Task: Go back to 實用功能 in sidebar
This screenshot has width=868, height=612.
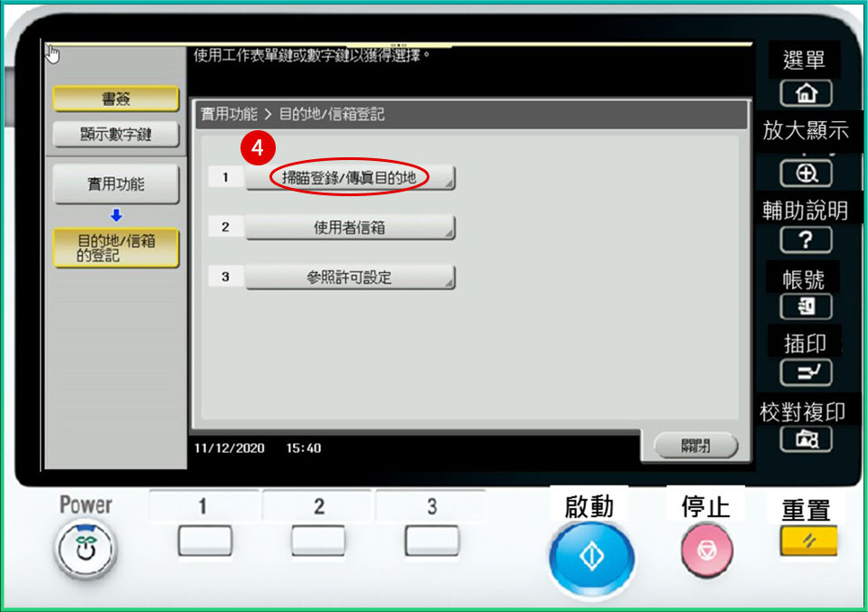Action: (x=115, y=184)
